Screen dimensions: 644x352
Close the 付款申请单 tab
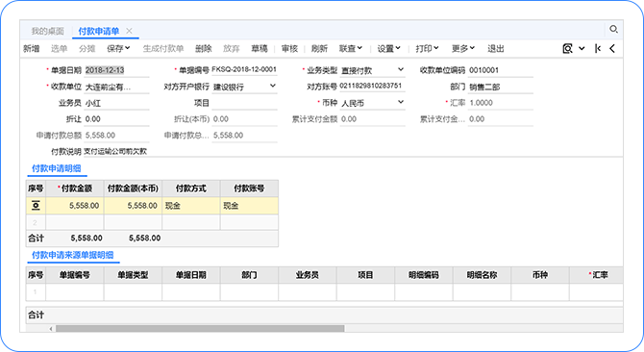point(129,31)
